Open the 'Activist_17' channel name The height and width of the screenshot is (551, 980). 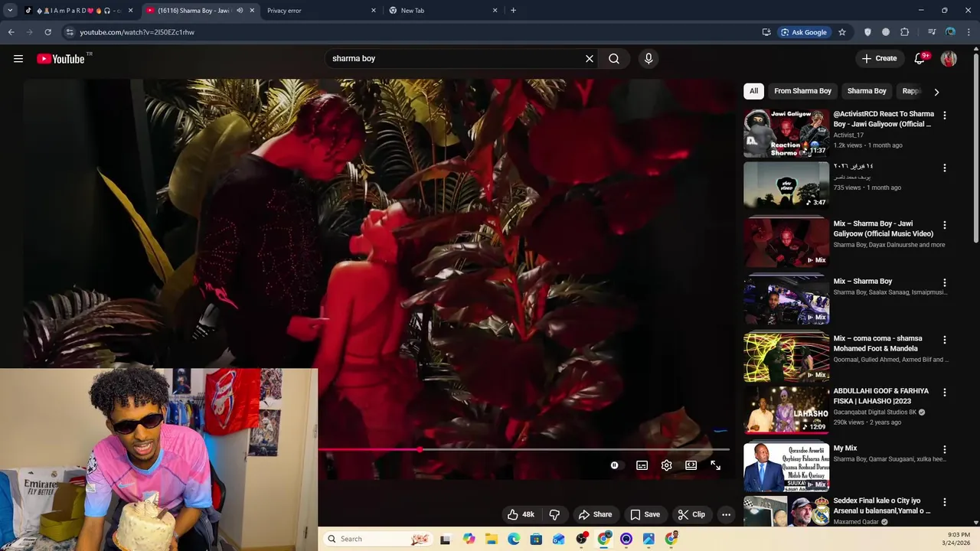coord(848,135)
